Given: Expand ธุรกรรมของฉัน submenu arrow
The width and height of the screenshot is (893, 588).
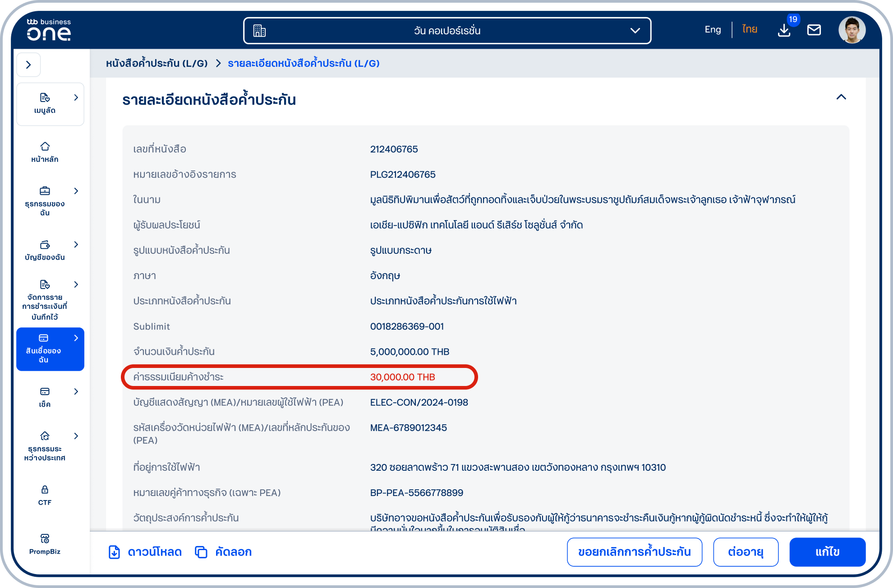Looking at the screenshot, I should 76,191.
